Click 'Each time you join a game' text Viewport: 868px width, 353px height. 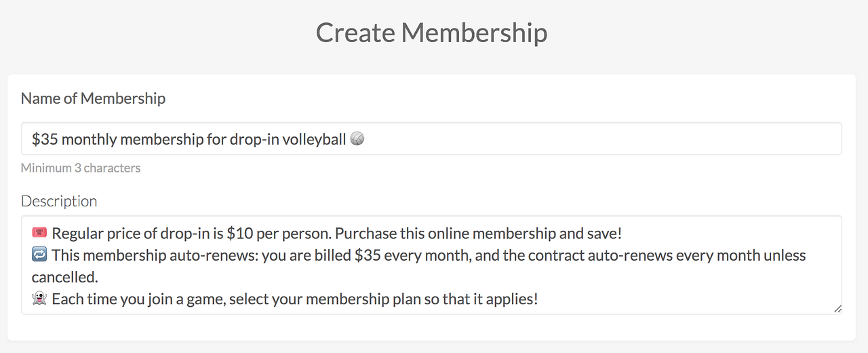137,299
